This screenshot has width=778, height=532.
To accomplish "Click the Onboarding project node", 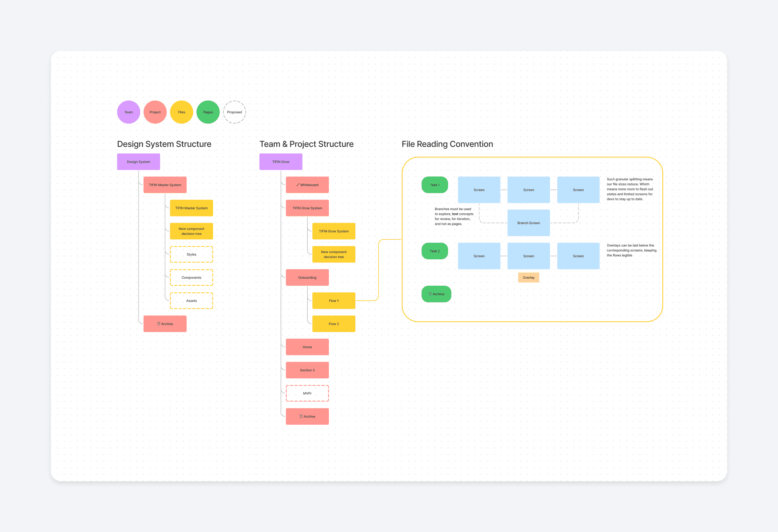I will click(x=307, y=277).
